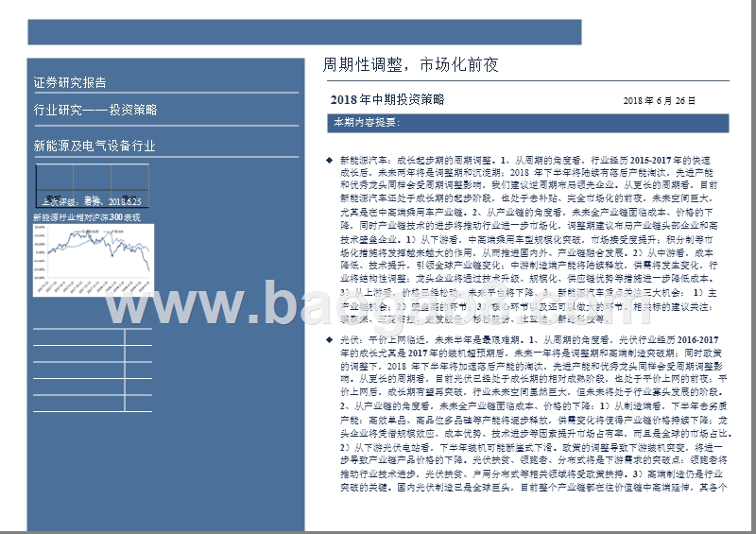Click the rating text 上次评级 2018.6.25
This screenshot has height=534, width=756.
point(92,201)
